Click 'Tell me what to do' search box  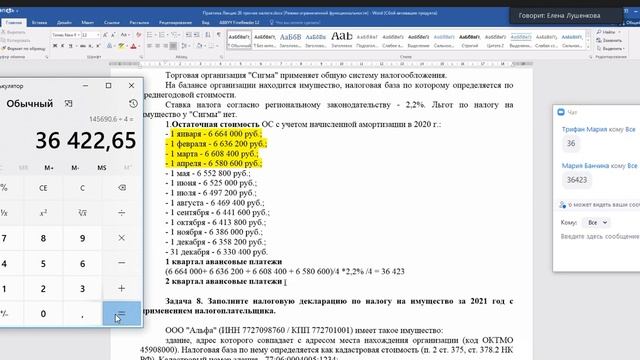pyautogui.click(x=295, y=22)
